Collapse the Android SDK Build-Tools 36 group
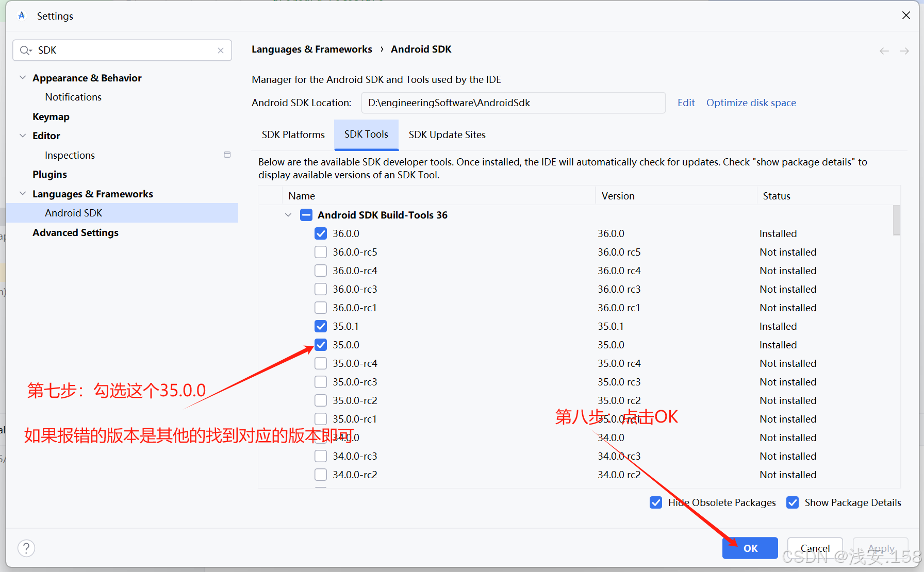The height and width of the screenshot is (572, 924). (288, 215)
